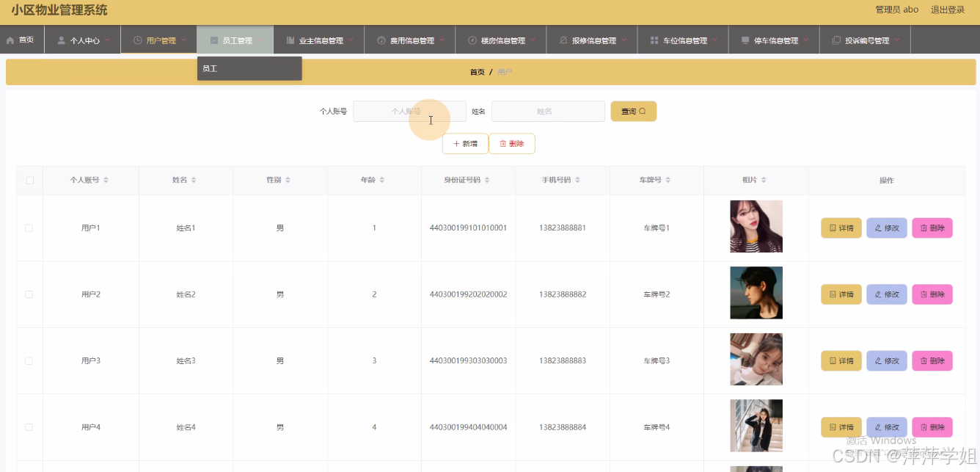The image size is (980, 472).
Task: Click the bell icon in 报修信息管理 menu
Action: pos(563,40)
